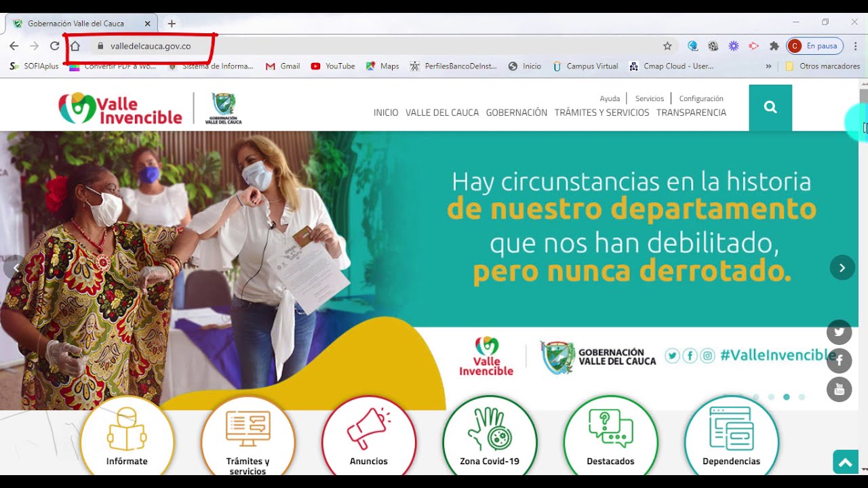Click the Ayuda link
The image size is (868, 488).
(x=610, y=98)
